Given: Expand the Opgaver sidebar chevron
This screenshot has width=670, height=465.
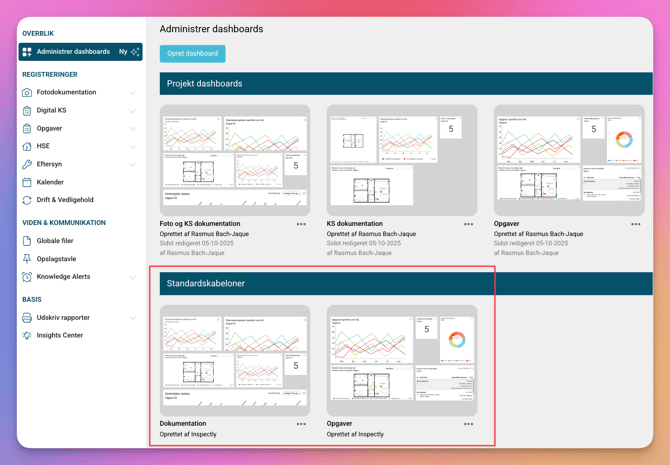Looking at the screenshot, I should (132, 129).
